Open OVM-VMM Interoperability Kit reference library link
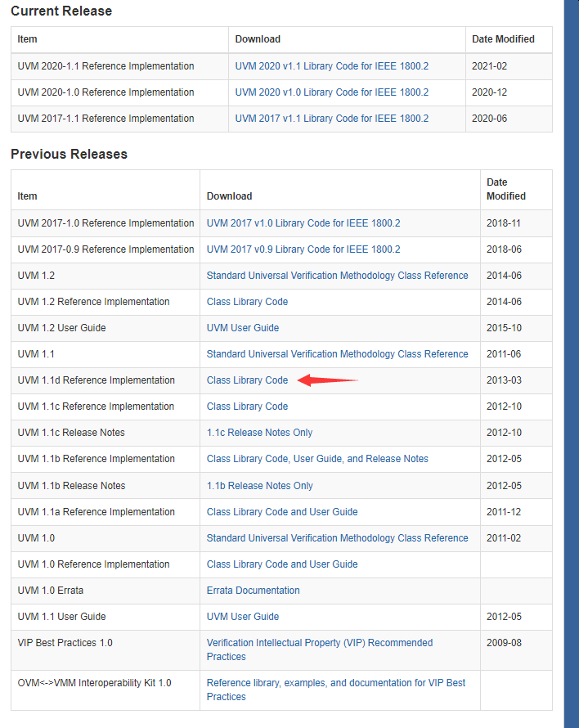The image size is (579, 728). (335, 690)
